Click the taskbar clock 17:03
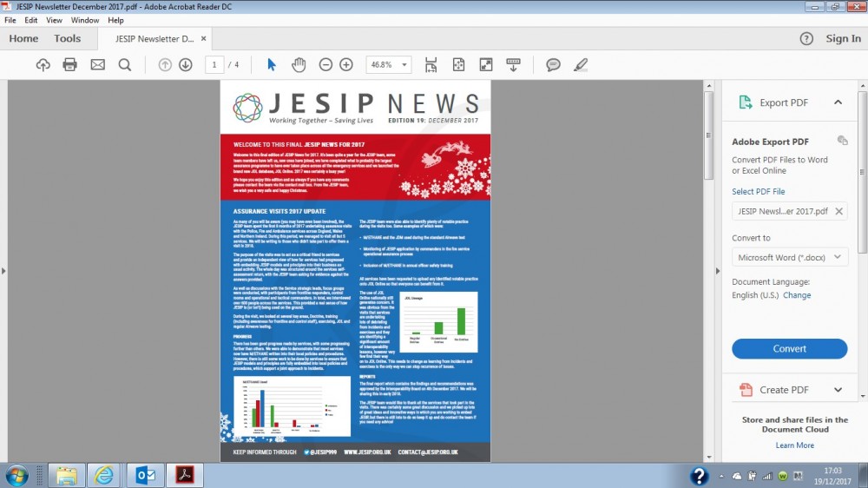Screen dimensions: 868x488 [832, 471]
